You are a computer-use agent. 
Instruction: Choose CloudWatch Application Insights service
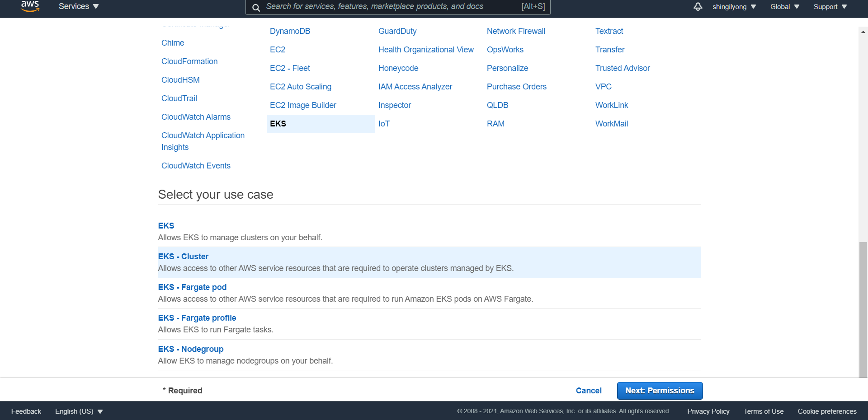[x=203, y=141]
